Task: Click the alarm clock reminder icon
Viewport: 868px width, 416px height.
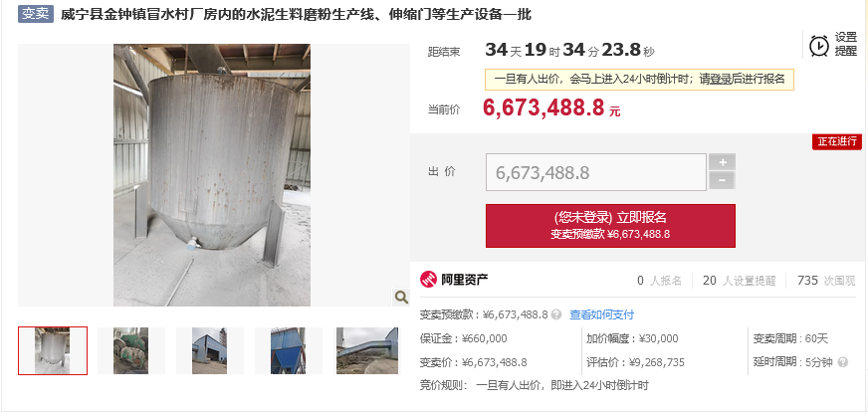Action: point(819,46)
